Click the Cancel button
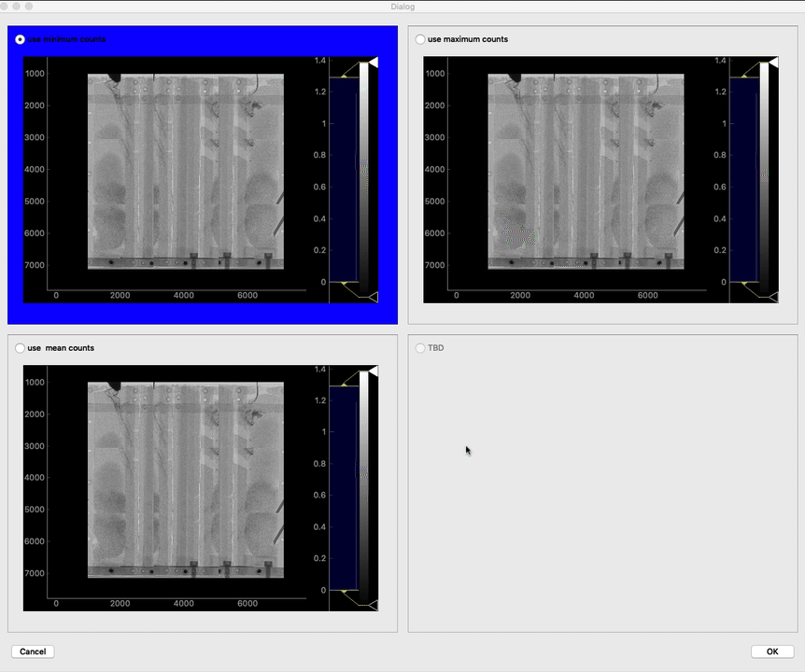Viewport: 805px width, 672px height. tap(33, 651)
